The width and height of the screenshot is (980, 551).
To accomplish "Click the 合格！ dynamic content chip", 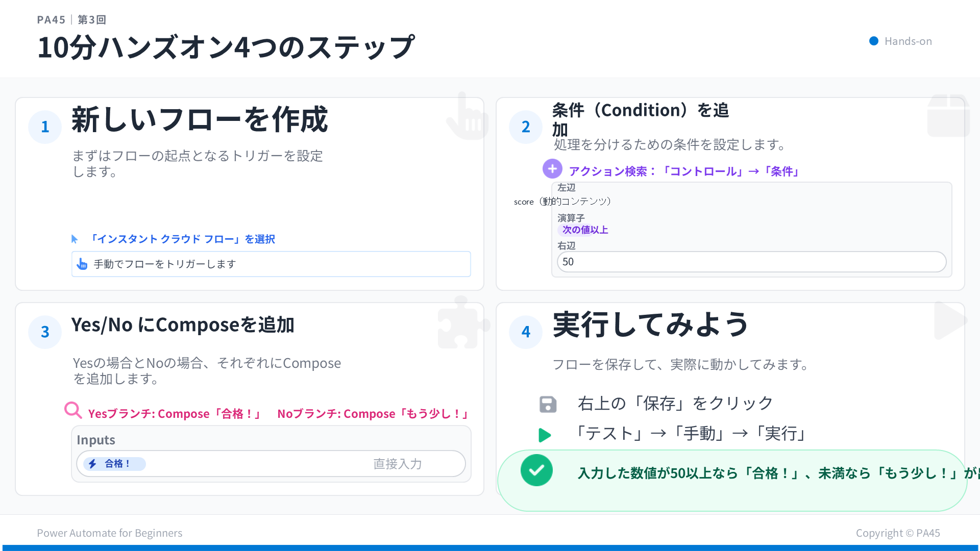I will [x=114, y=464].
